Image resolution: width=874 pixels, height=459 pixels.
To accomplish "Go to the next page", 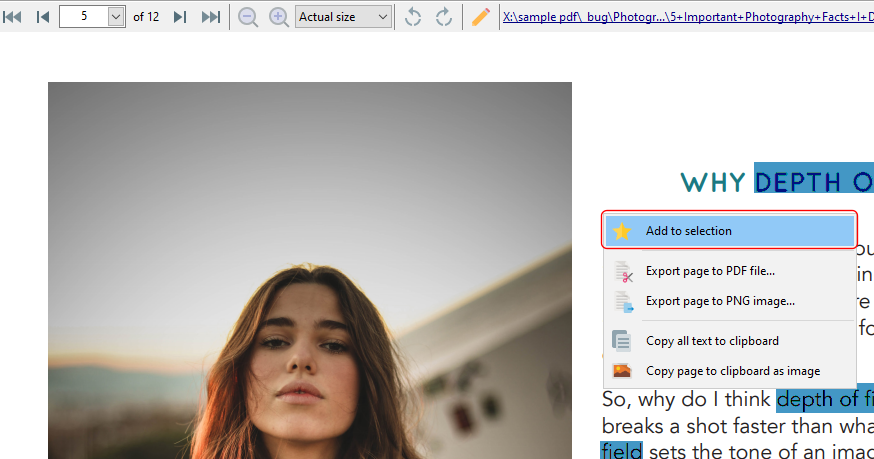I will (x=180, y=17).
